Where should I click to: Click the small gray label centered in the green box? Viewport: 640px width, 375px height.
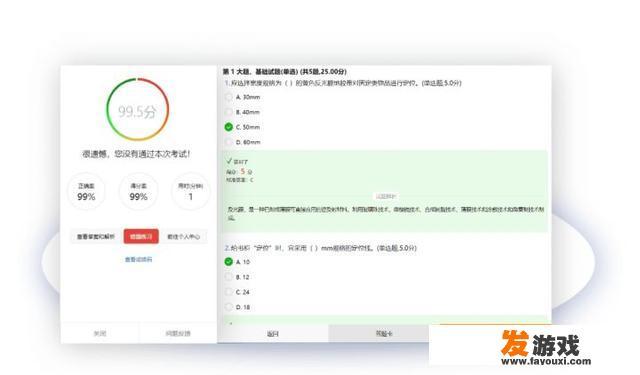click(x=386, y=196)
